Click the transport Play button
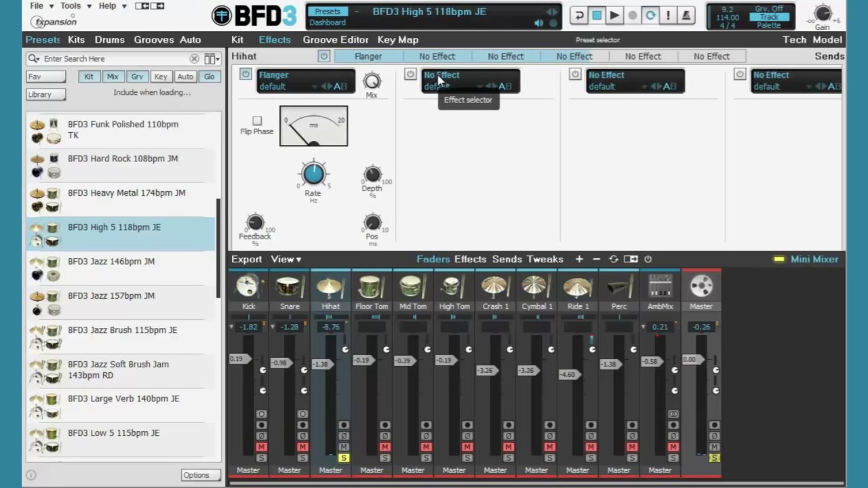This screenshot has height=488, width=868. (614, 15)
